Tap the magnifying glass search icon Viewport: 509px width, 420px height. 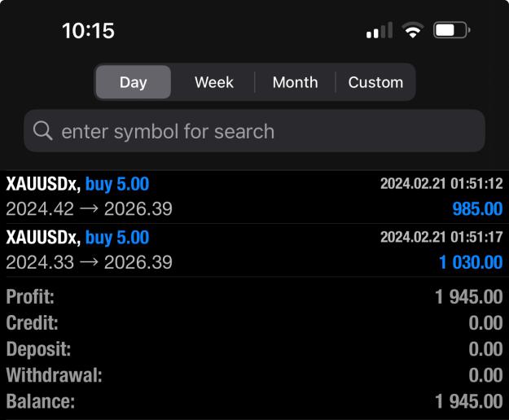tap(43, 131)
